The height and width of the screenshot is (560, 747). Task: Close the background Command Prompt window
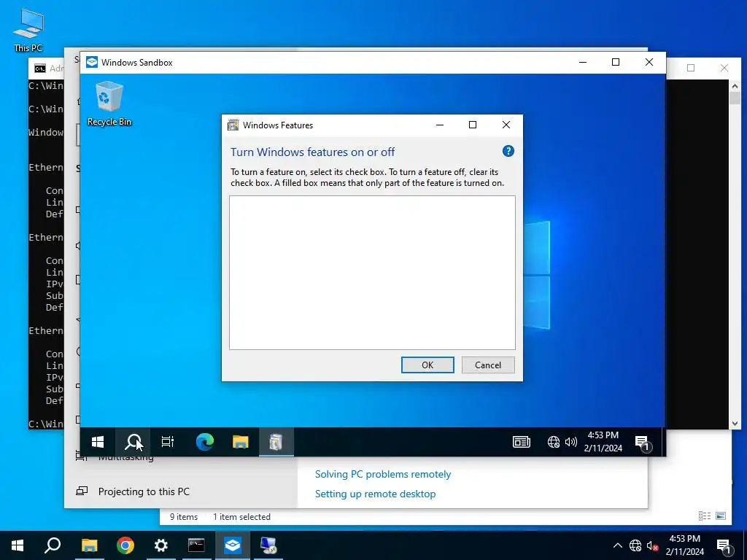coord(724,68)
